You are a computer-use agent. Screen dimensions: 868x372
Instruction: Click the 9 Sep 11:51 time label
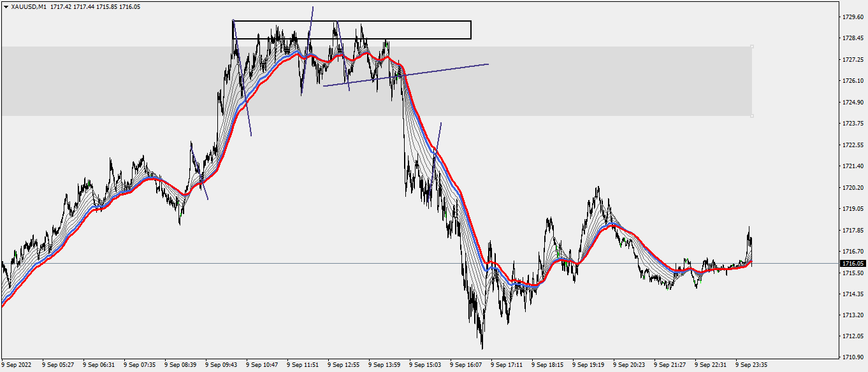click(301, 366)
